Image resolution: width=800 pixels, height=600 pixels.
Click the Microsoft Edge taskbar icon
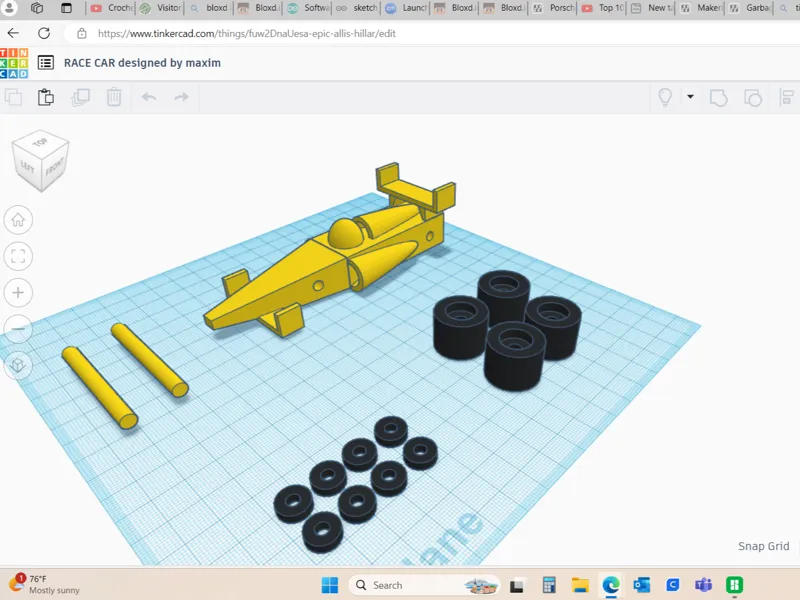pyautogui.click(x=611, y=585)
